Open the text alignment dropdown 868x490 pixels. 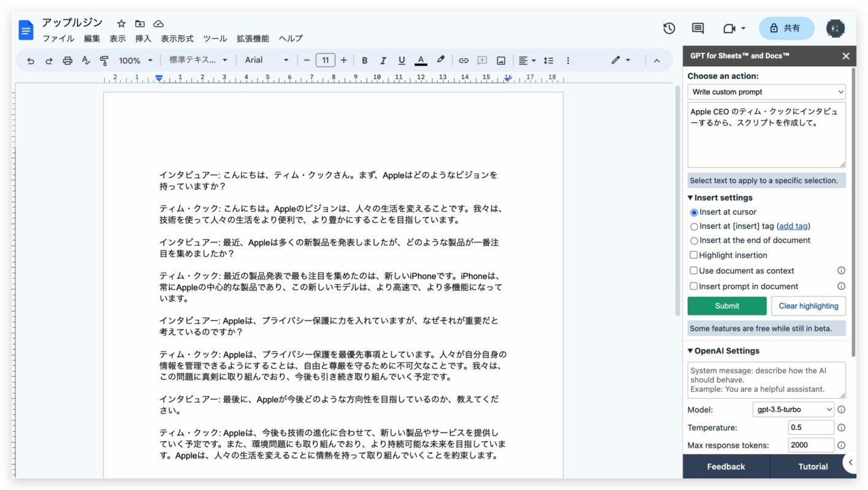(x=527, y=61)
